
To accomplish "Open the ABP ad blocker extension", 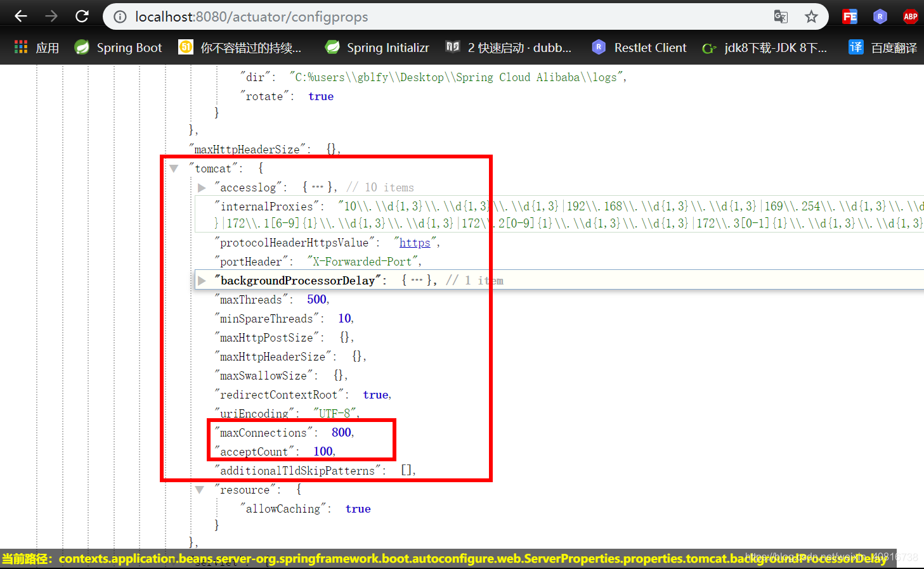I will point(911,17).
